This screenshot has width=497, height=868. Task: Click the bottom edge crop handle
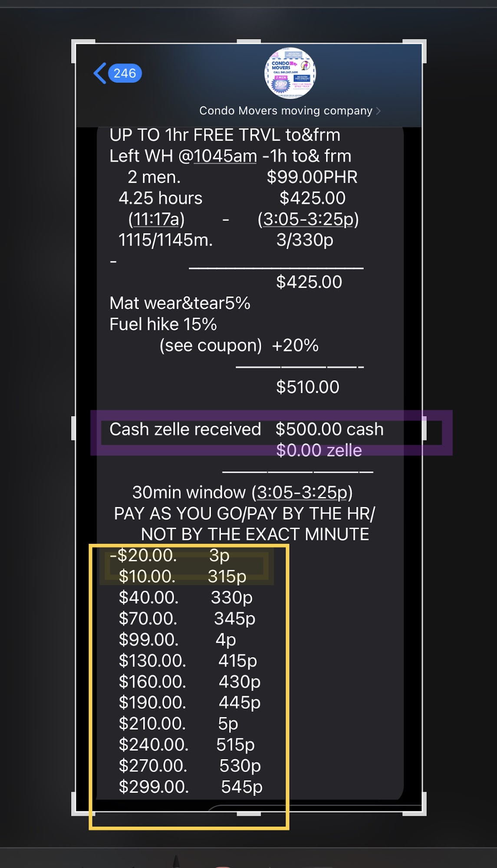point(249,814)
